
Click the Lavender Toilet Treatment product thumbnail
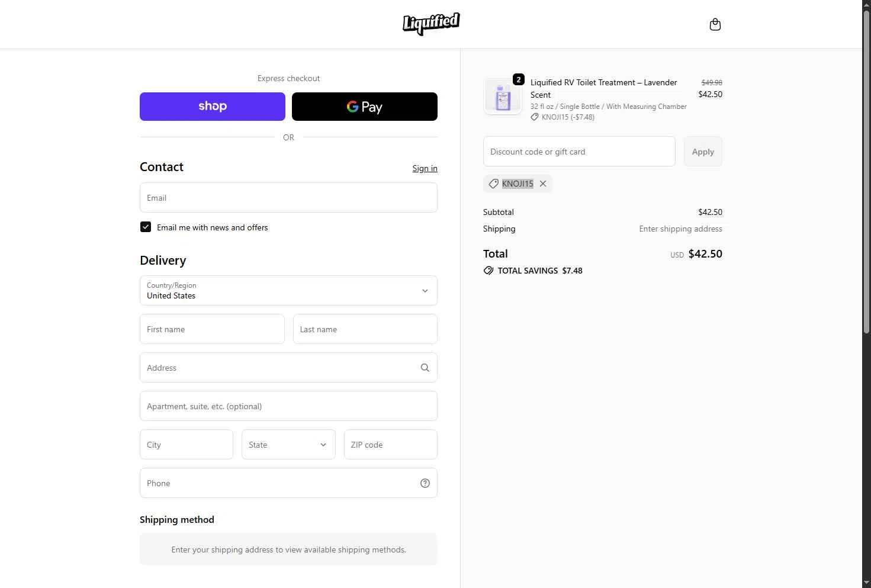click(503, 96)
